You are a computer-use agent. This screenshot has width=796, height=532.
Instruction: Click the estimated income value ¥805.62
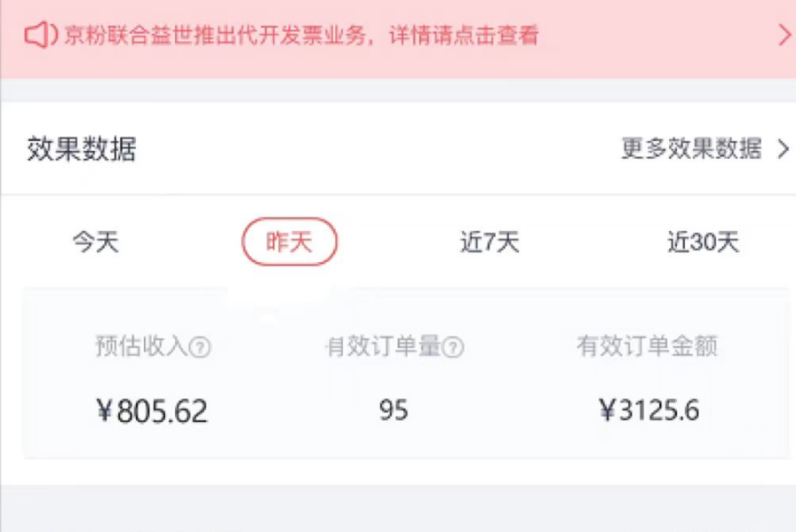(x=153, y=409)
